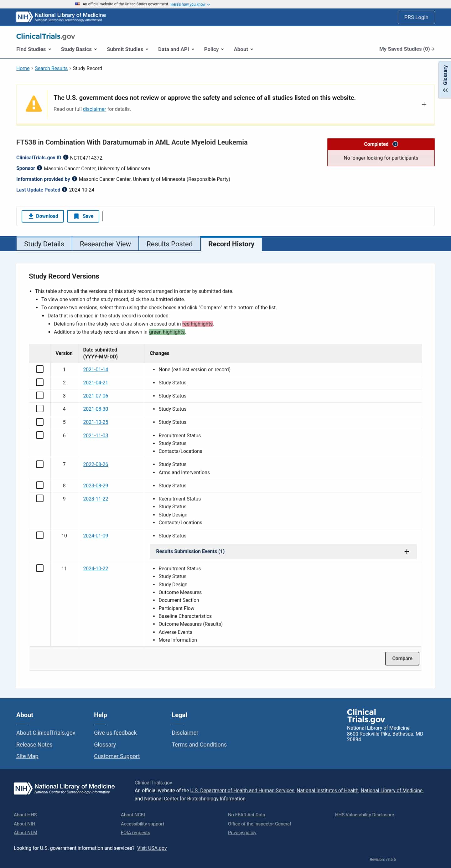Open Release Notes in the footer

pyautogui.click(x=34, y=744)
